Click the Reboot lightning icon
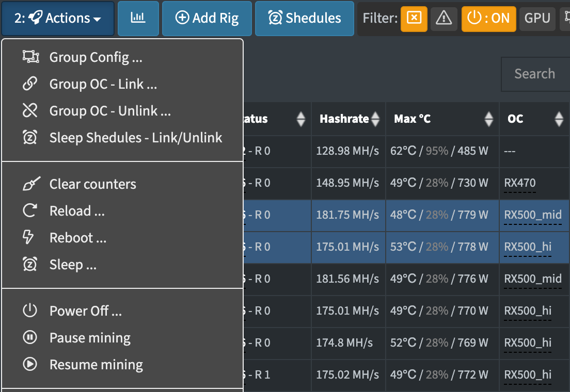The width and height of the screenshot is (570, 392). pyautogui.click(x=28, y=237)
